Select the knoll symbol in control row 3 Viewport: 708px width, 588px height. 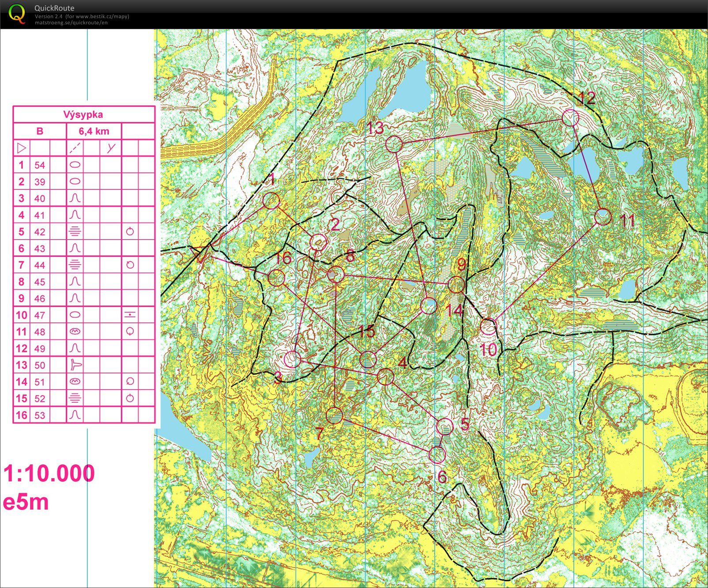(x=75, y=198)
